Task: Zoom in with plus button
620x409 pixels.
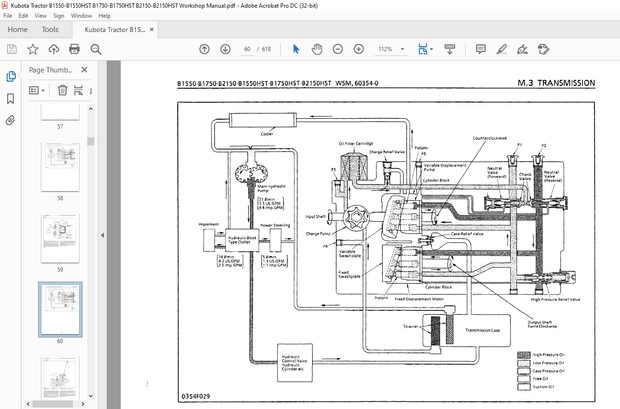Action: tap(359, 49)
